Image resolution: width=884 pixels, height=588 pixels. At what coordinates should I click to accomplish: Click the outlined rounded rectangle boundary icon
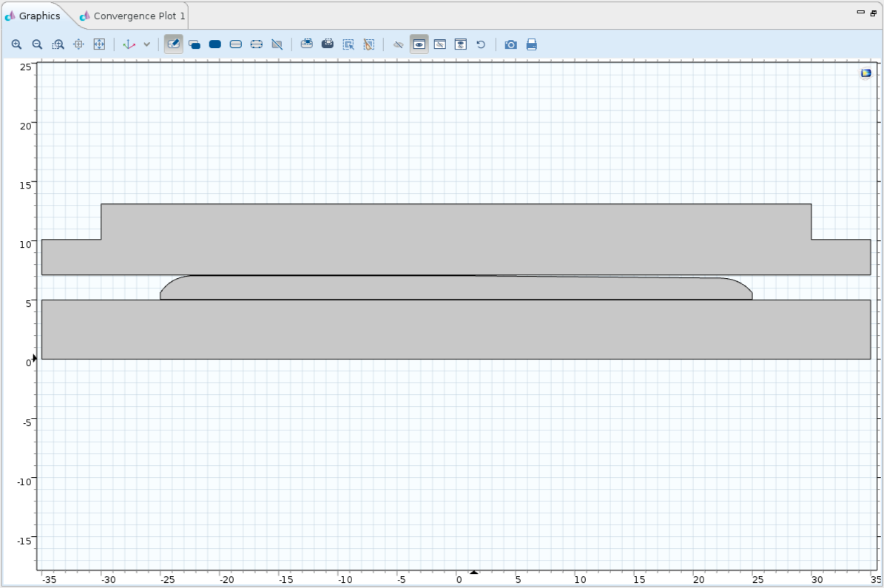point(236,44)
